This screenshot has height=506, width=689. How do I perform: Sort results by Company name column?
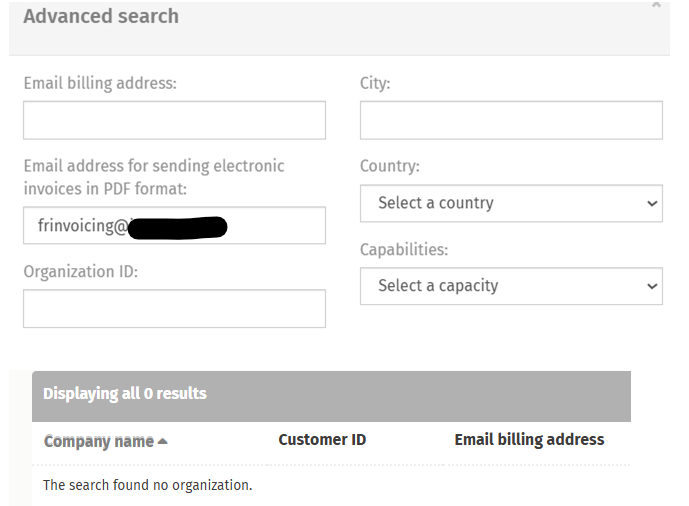(x=99, y=441)
